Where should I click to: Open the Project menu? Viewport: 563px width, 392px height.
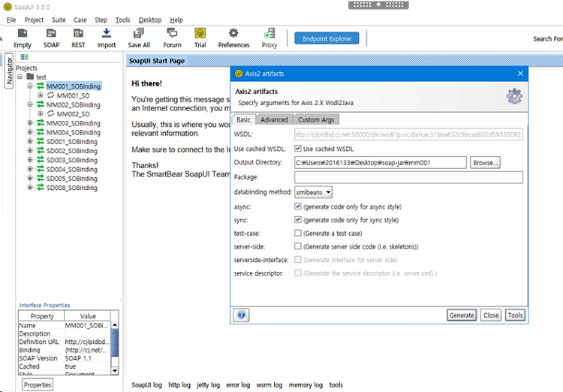(34, 20)
